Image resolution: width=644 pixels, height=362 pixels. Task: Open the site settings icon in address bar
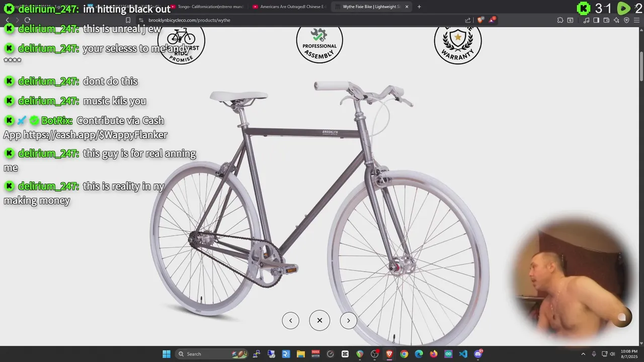point(141,20)
